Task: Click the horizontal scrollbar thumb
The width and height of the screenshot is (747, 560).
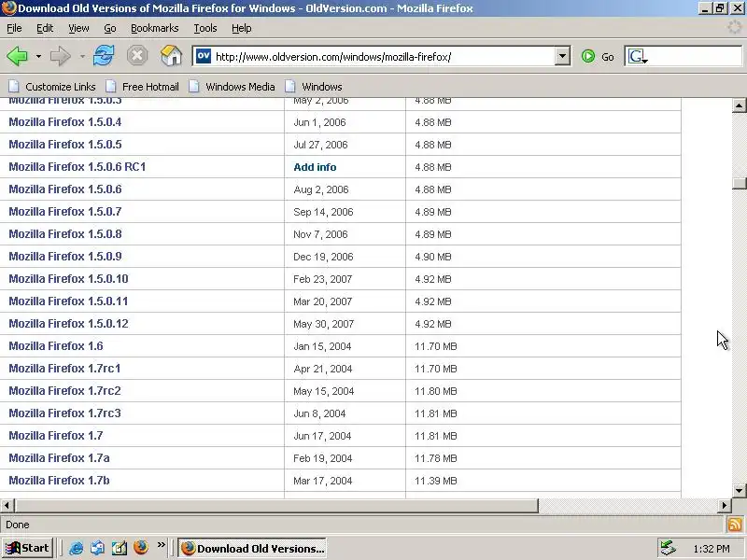Action: pyautogui.click(x=276, y=505)
